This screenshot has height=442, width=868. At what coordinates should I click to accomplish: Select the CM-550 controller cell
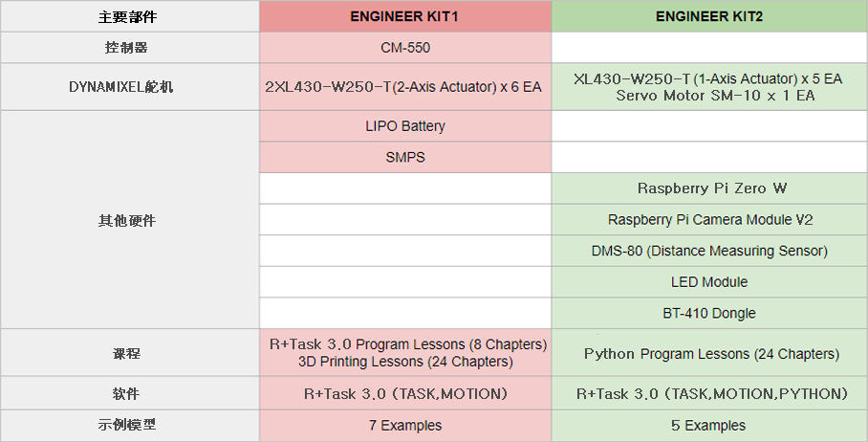pos(405,48)
